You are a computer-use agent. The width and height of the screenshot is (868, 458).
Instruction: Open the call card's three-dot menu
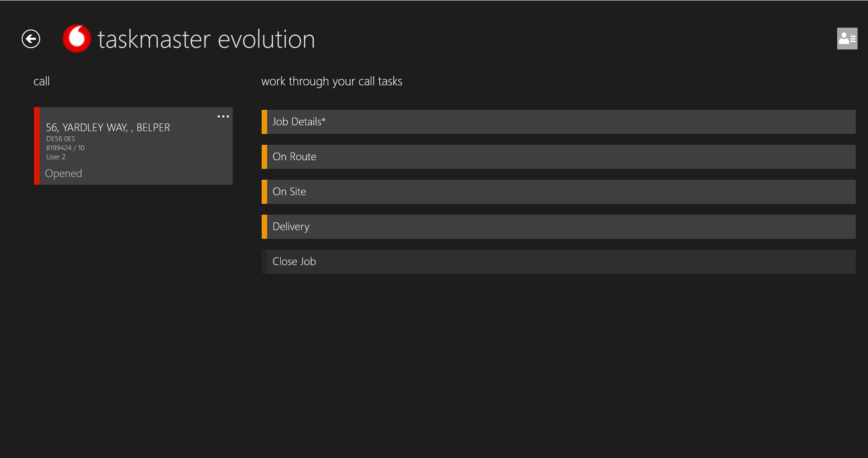[x=223, y=117]
